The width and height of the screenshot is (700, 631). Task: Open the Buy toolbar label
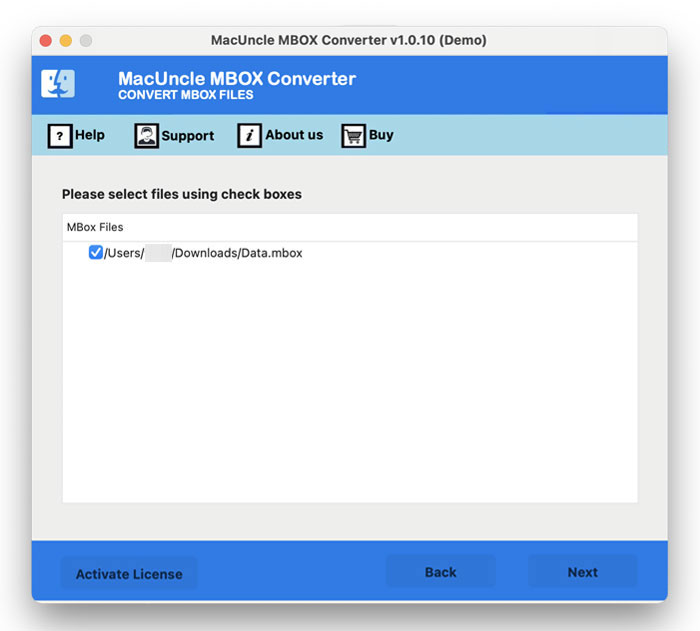click(381, 135)
